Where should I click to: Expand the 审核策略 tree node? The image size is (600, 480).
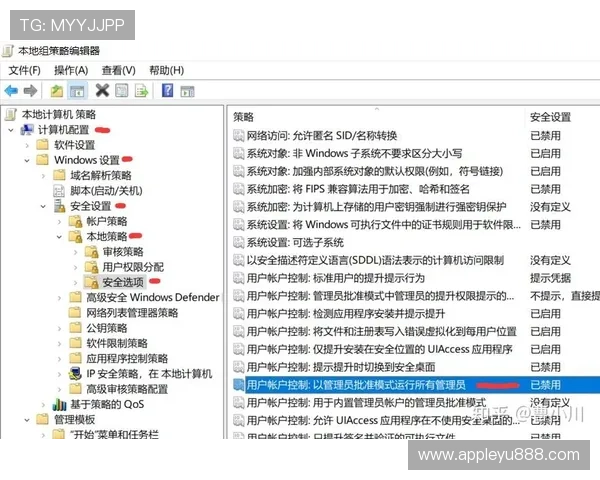point(75,252)
